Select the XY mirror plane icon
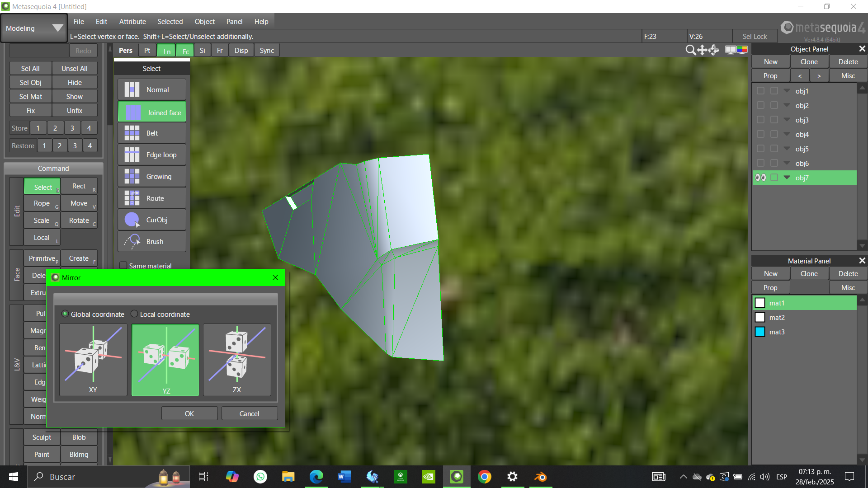This screenshot has width=868, height=488. pos(93,359)
